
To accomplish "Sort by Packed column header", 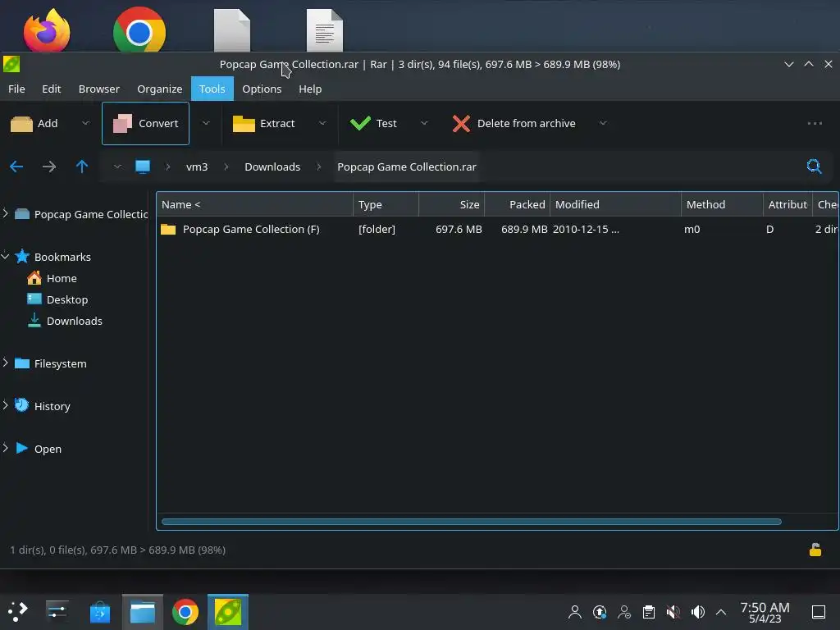I will (518, 204).
